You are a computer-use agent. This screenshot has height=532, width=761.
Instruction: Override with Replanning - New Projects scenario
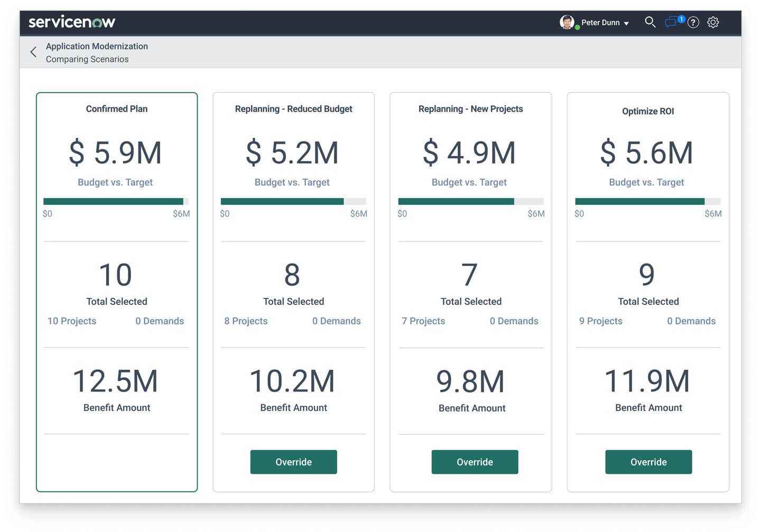coord(475,462)
